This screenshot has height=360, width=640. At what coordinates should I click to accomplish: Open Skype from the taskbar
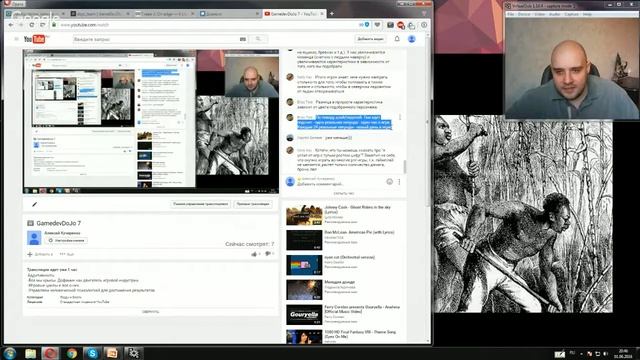click(x=92, y=353)
